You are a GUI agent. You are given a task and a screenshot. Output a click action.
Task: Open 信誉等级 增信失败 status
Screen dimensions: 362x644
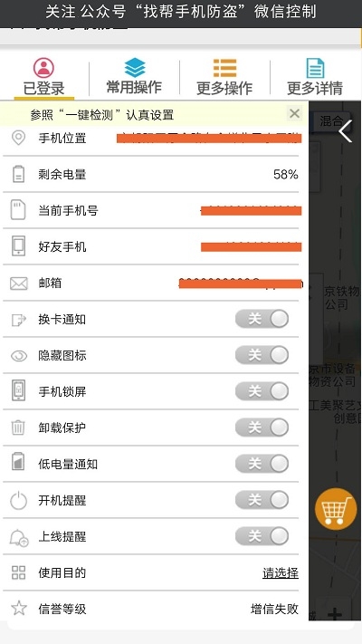(x=274, y=609)
